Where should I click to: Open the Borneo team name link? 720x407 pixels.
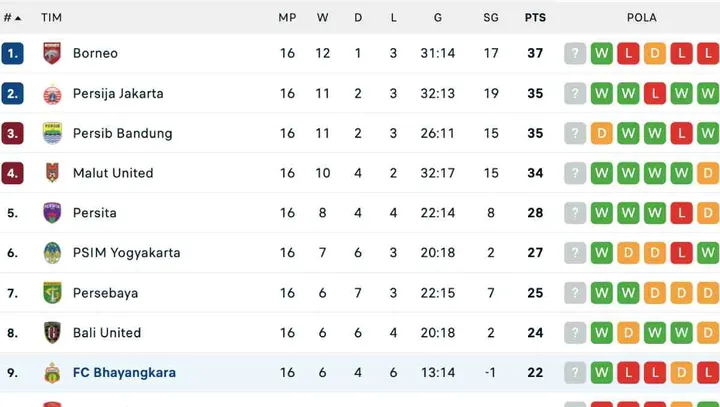pyautogui.click(x=95, y=53)
